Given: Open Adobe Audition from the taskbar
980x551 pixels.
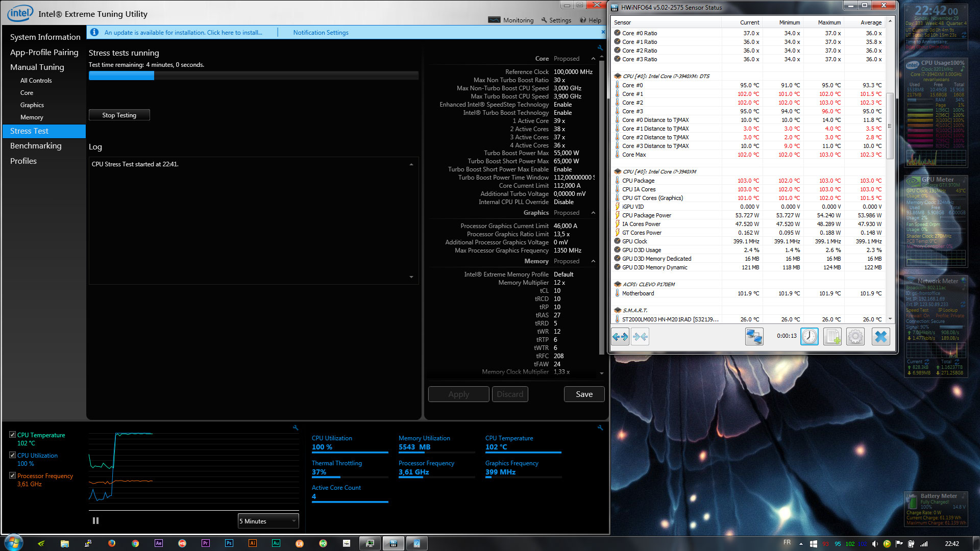Looking at the screenshot, I should (276, 543).
